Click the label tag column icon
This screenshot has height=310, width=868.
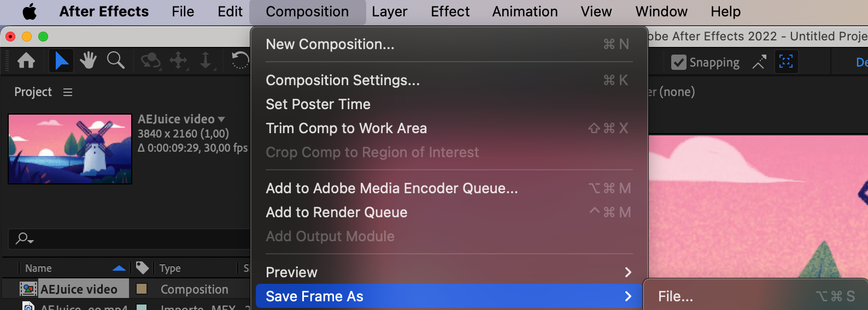pyautogui.click(x=142, y=267)
